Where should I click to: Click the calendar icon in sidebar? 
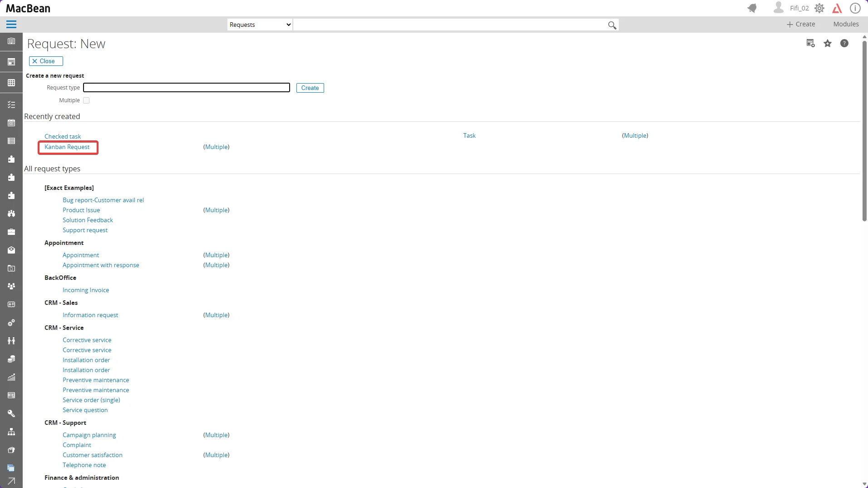point(11,123)
